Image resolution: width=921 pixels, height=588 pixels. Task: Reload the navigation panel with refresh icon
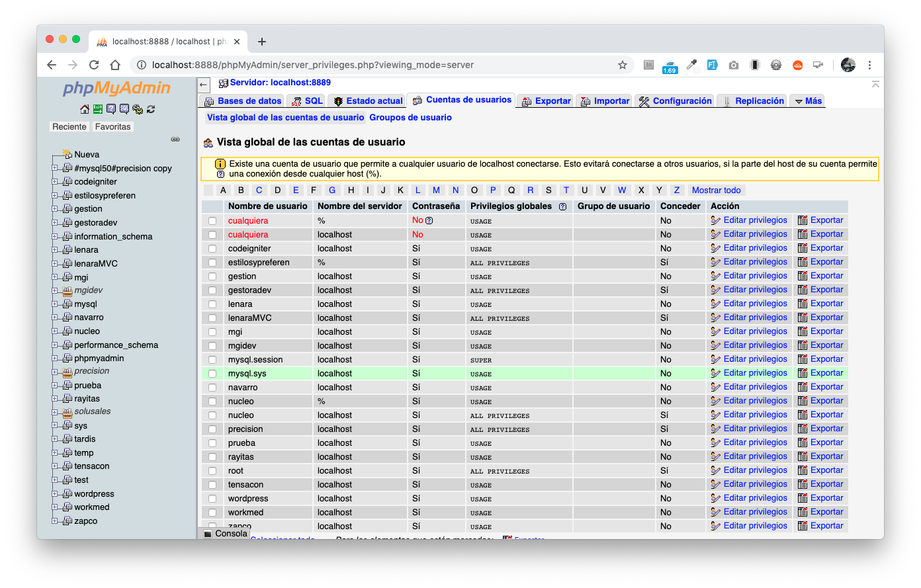[x=151, y=109]
